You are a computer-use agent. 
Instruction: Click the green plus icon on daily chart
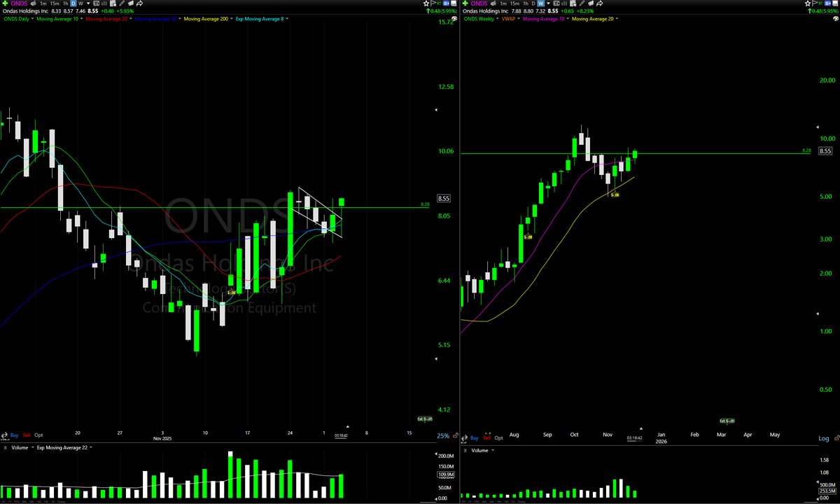coord(5,3)
